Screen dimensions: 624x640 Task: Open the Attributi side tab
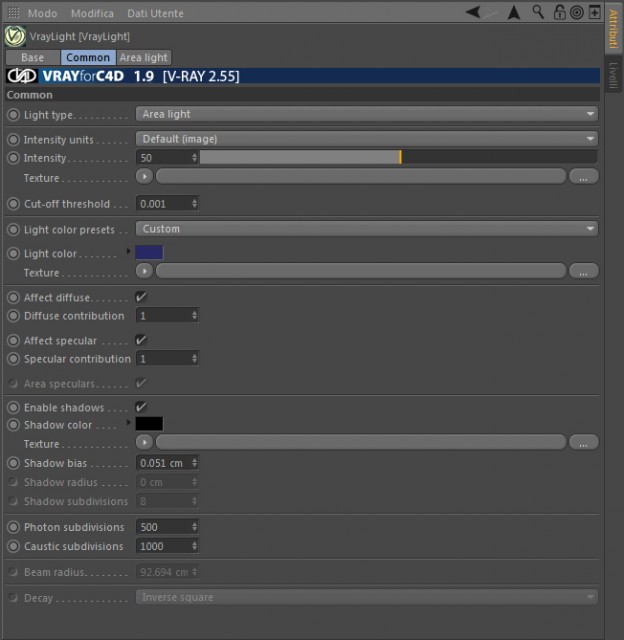click(x=613, y=29)
